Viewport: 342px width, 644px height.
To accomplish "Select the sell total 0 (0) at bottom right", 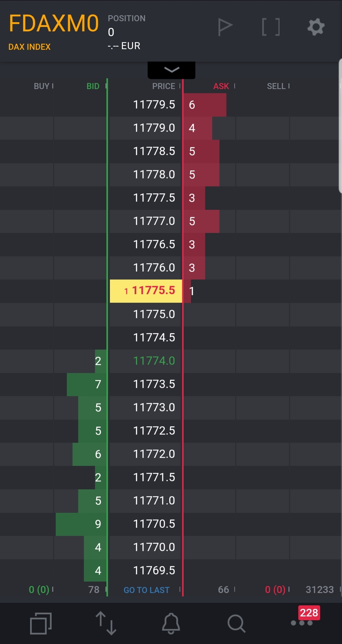I will pyautogui.click(x=275, y=590).
